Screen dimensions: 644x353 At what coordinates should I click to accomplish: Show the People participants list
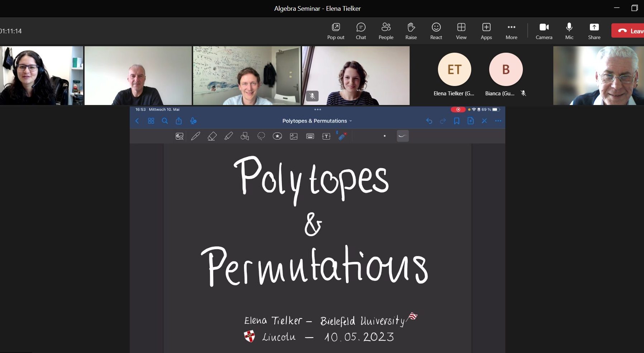(386, 31)
